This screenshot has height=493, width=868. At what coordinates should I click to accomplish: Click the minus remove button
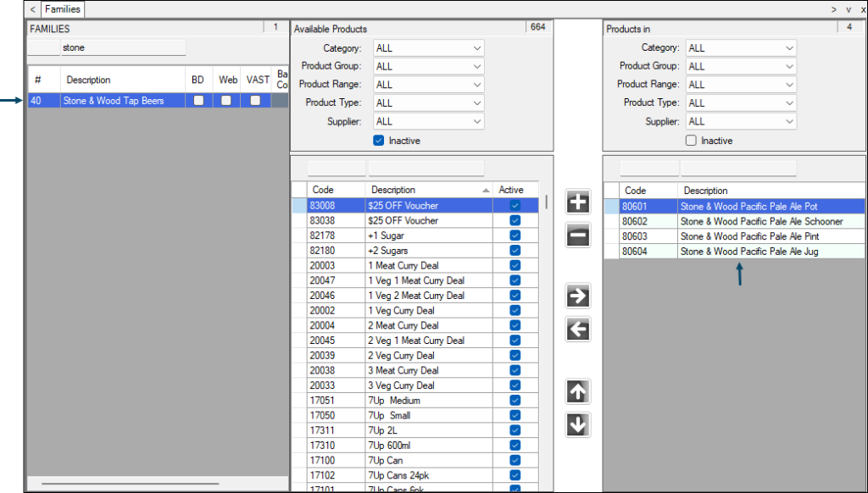point(578,235)
